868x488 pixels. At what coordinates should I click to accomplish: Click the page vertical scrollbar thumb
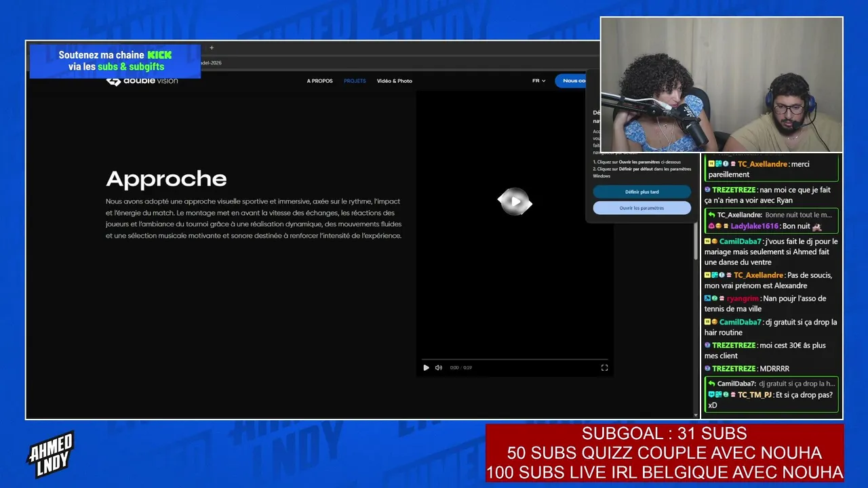[696, 240]
